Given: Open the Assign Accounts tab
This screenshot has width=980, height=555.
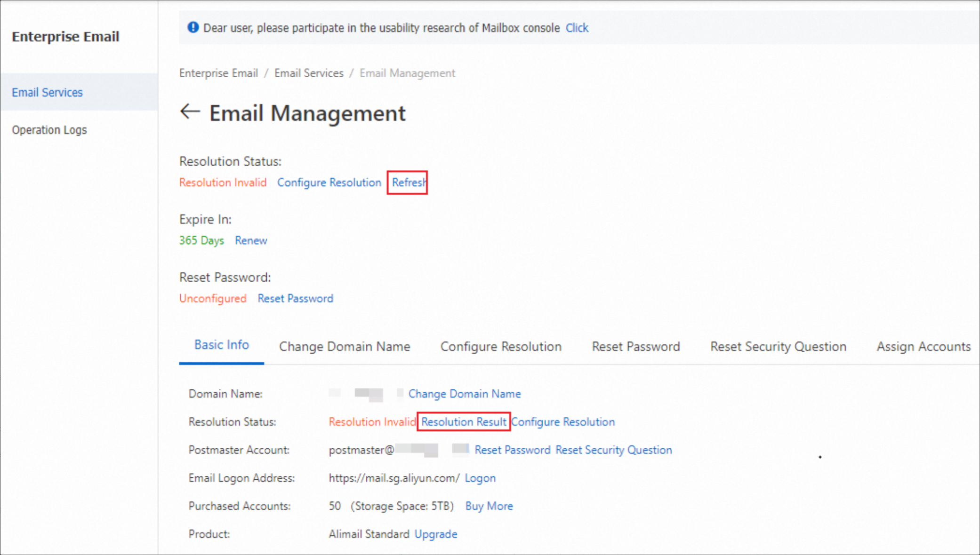Looking at the screenshot, I should click(924, 347).
